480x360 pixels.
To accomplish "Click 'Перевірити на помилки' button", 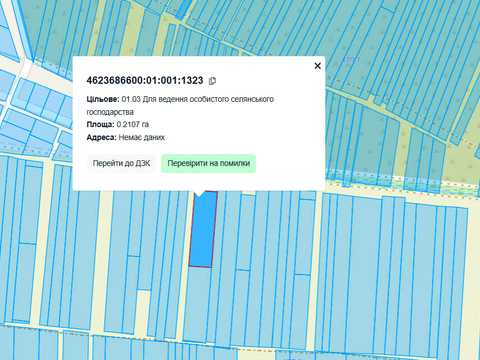I will point(209,163).
